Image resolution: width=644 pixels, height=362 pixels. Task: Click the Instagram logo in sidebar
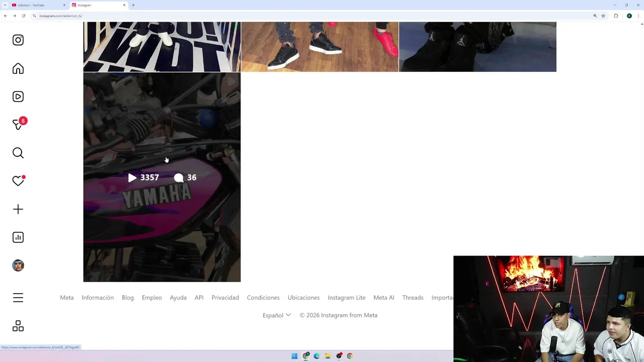18,40
